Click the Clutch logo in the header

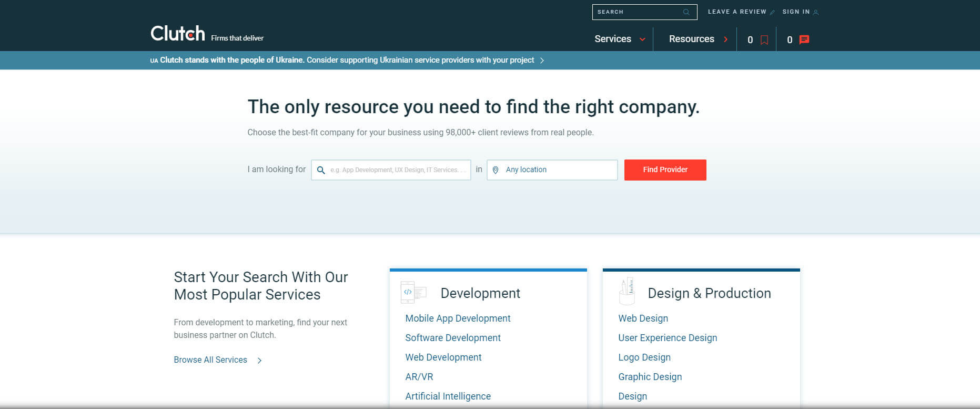click(177, 34)
